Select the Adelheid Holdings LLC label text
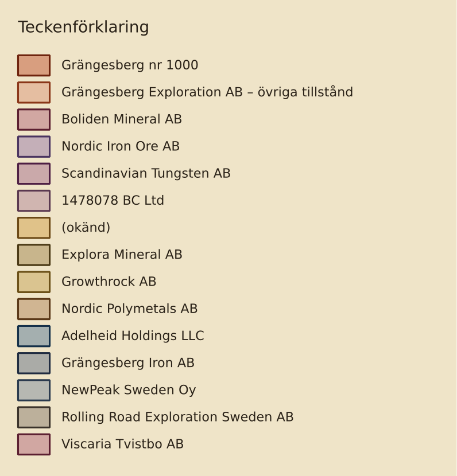 [133, 335]
